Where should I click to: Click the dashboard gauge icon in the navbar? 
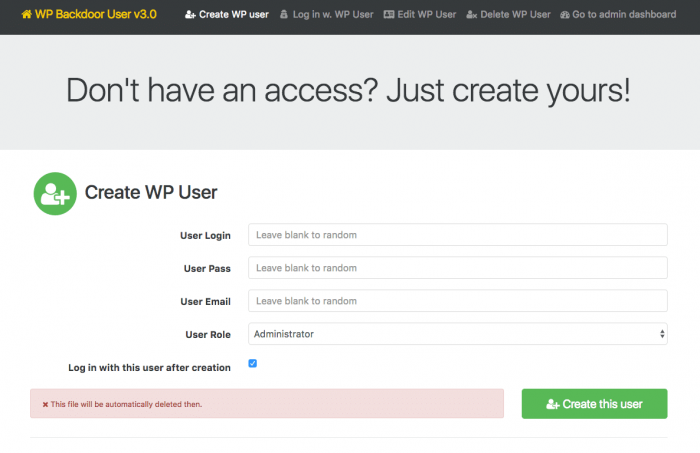(565, 15)
